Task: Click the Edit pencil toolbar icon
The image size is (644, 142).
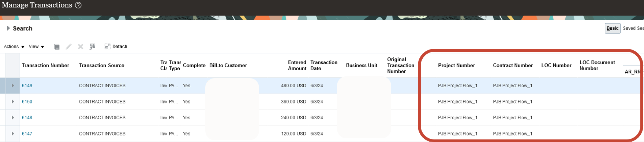Action: [x=68, y=47]
